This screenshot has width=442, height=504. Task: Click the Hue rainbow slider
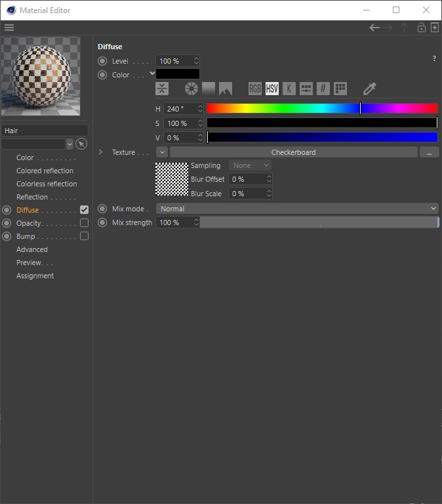(322, 109)
